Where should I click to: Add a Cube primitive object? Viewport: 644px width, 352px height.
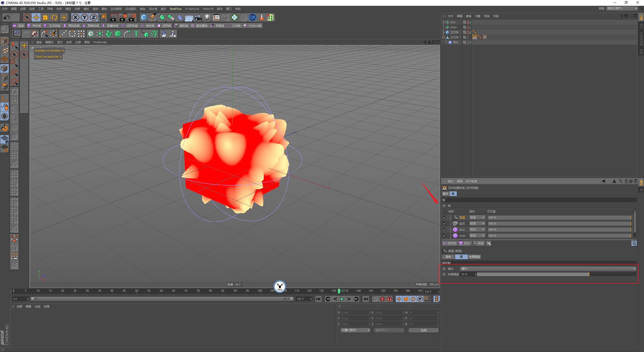click(x=144, y=17)
